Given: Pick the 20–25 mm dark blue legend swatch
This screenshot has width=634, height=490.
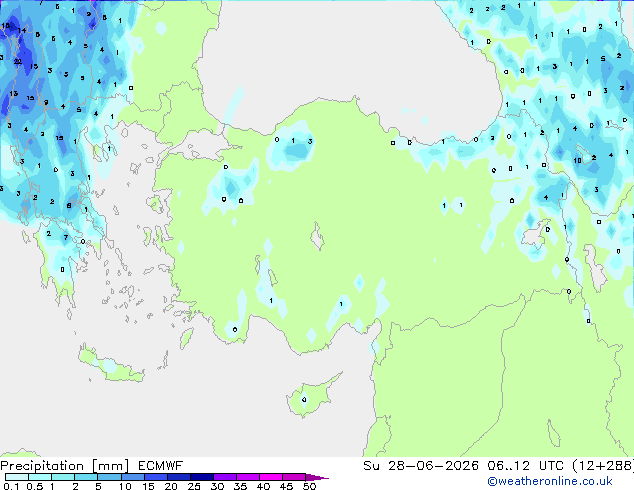Looking at the screenshot, I should pyautogui.click(x=178, y=477).
